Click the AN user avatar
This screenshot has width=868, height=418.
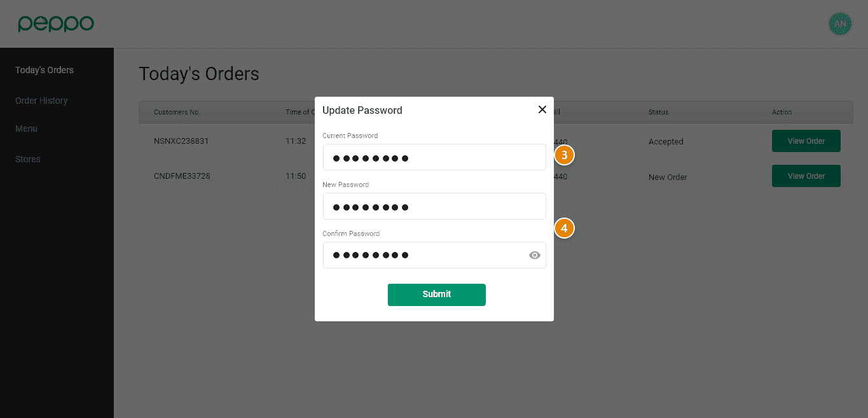point(840,24)
